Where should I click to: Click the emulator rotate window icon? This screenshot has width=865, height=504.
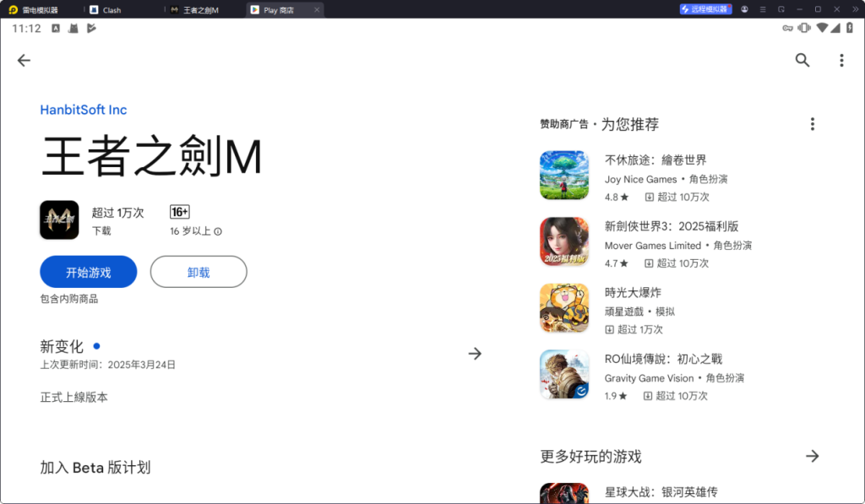[x=781, y=9]
